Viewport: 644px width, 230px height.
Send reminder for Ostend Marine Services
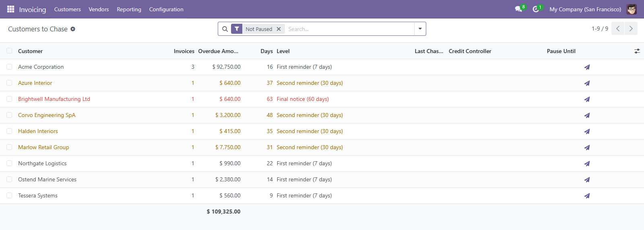pyautogui.click(x=587, y=180)
